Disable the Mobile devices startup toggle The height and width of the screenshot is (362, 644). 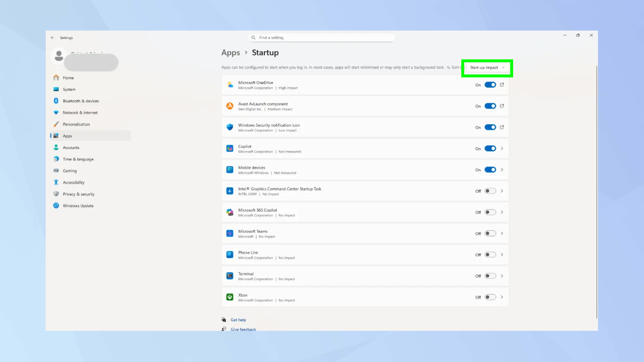(x=490, y=170)
